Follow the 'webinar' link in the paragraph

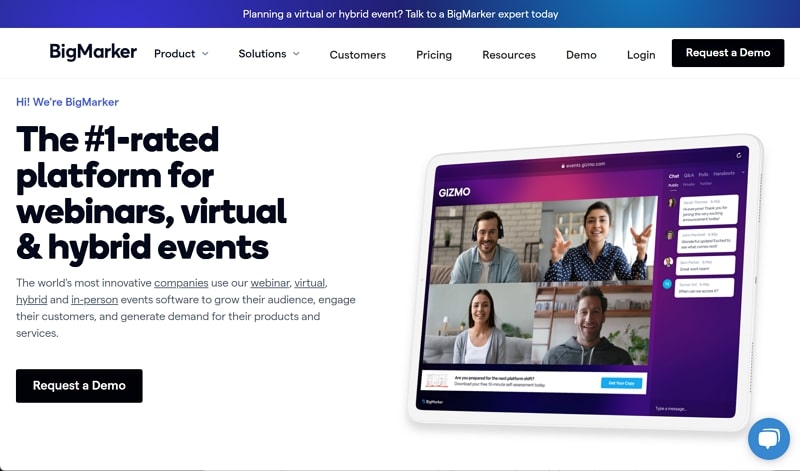click(x=270, y=283)
